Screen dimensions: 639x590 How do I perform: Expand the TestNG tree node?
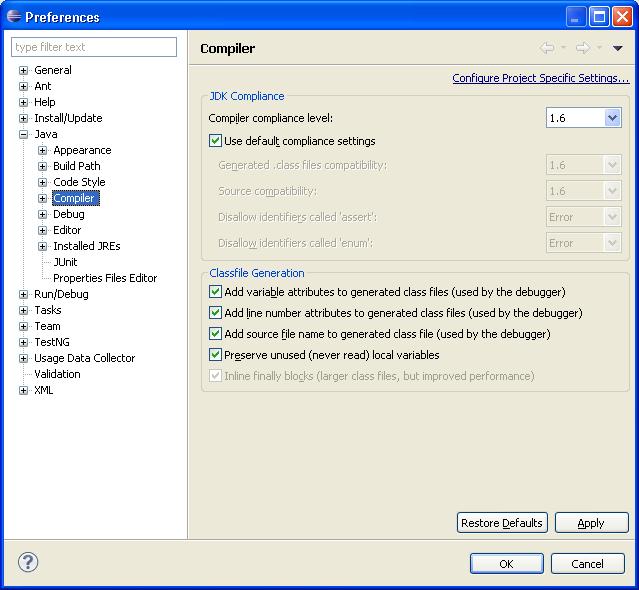pyautogui.click(x=23, y=342)
